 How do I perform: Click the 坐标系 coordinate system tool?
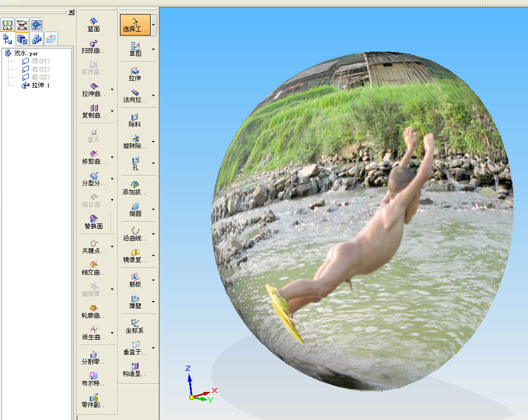(135, 327)
